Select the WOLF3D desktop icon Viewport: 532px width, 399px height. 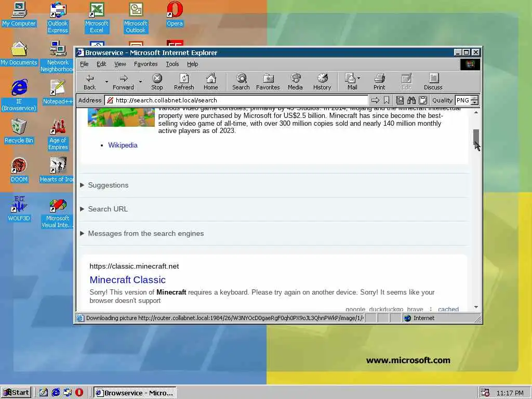[19, 209]
